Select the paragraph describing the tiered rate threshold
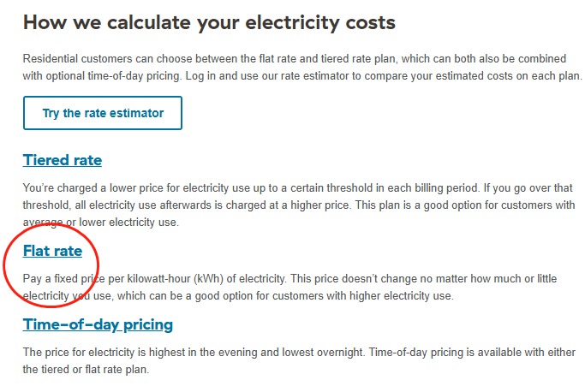Viewport: 585px width, 392px height. pyautogui.click(x=298, y=205)
